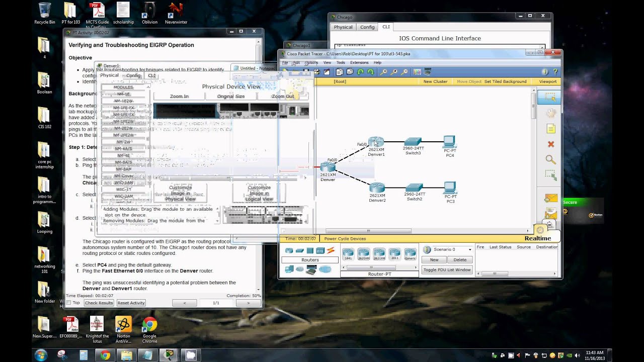Open the Help question mark icon
The width and height of the screenshot is (644, 362).
(x=555, y=72)
